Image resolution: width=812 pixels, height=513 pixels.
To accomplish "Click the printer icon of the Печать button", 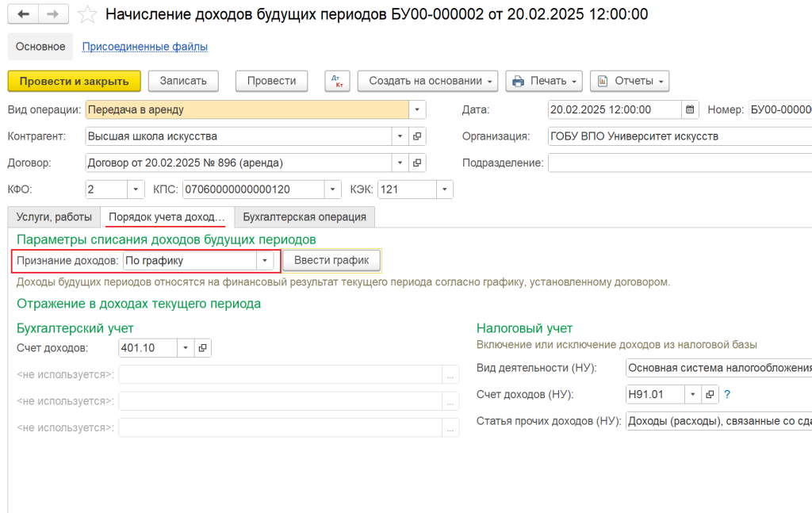I will (518, 82).
